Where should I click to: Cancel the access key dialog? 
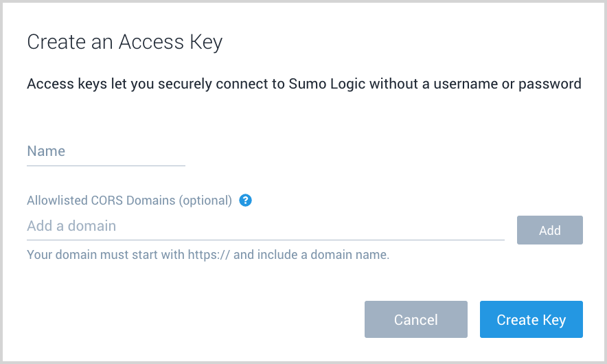click(415, 319)
